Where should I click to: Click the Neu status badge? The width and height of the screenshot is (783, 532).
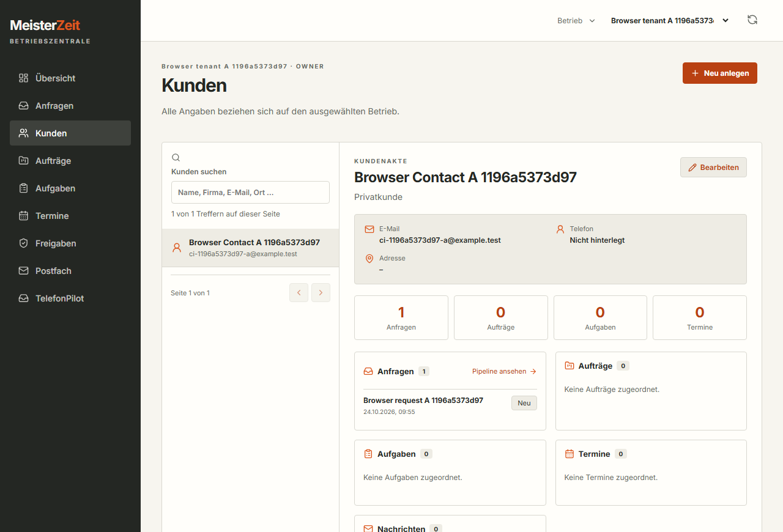(524, 403)
